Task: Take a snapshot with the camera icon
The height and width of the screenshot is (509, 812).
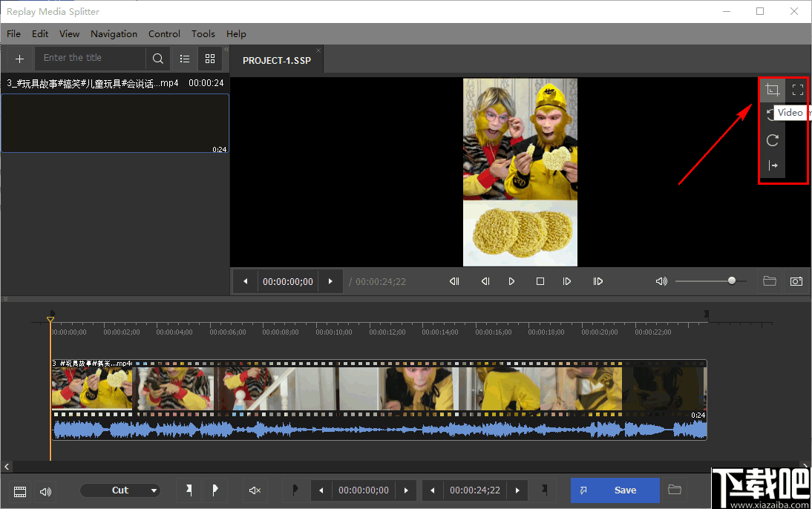Action: click(796, 281)
